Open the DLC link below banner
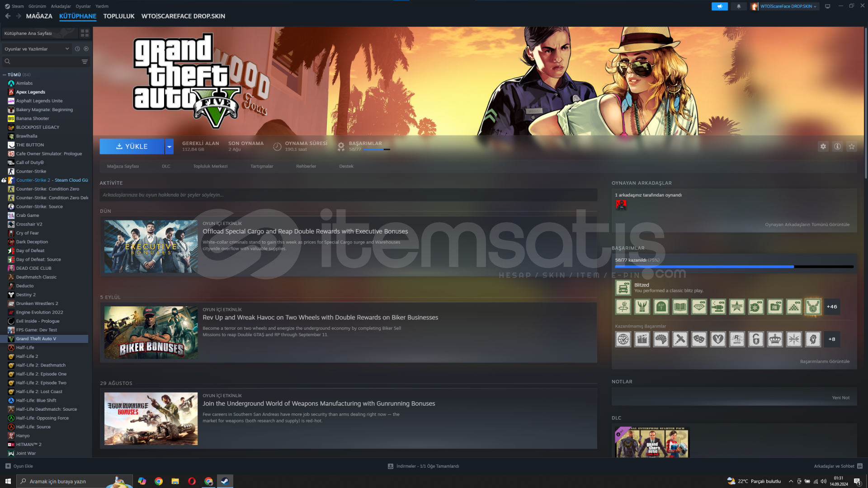This screenshot has width=868, height=488. [x=166, y=166]
